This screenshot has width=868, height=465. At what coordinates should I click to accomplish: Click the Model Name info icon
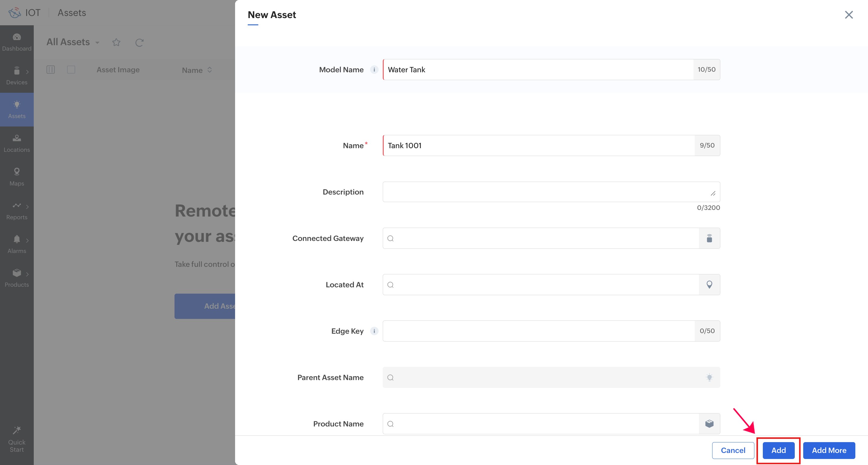pos(374,70)
